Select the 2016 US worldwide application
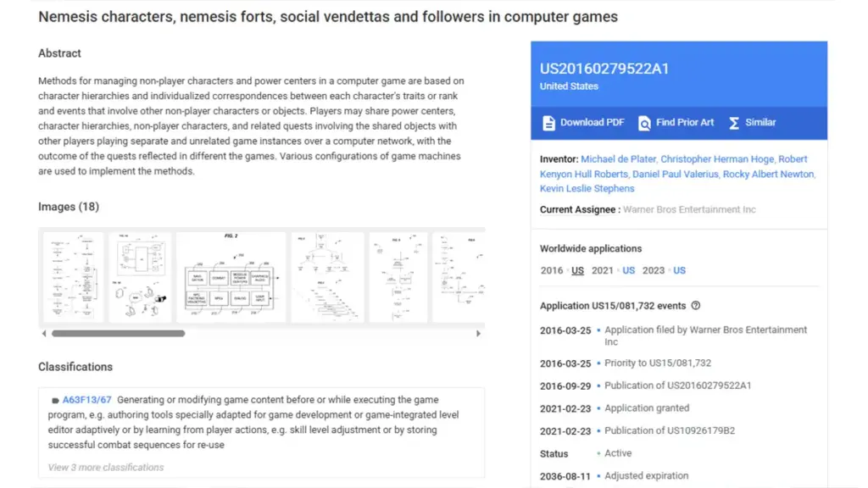Screen dimensions: 868x488 (577, 270)
